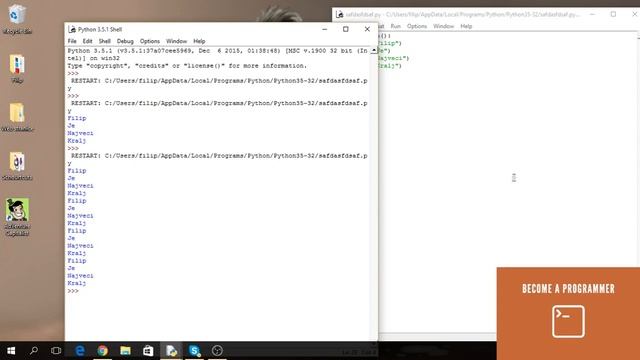Open the Recycle Bin desktop icon
640x360 pixels.
click(17, 18)
